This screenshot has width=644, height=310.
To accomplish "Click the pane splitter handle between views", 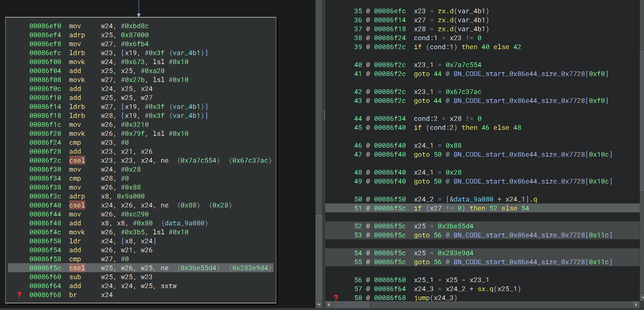I will (x=324, y=115).
